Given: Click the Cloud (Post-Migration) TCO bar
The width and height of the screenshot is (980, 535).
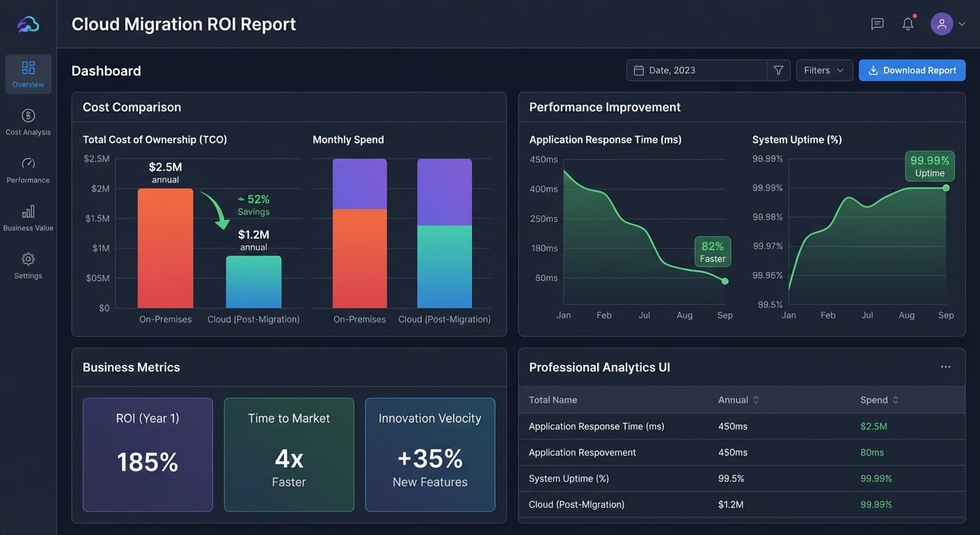Looking at the screenshot, I should click(253, 282).
